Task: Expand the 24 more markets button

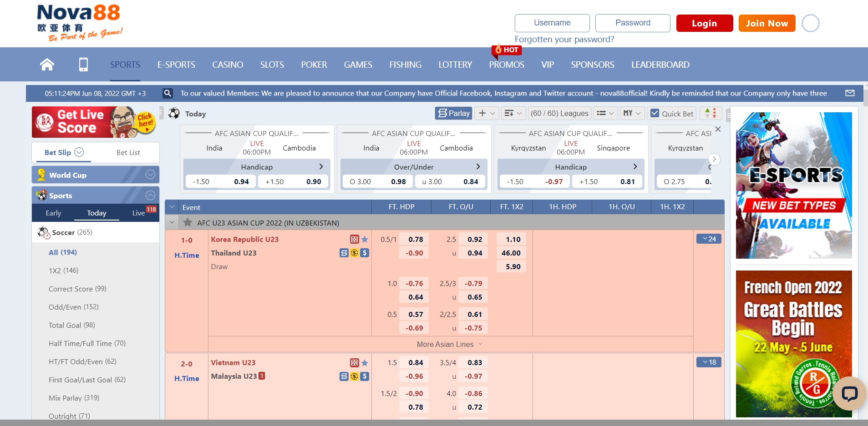Action: click(x=709, y=239)
